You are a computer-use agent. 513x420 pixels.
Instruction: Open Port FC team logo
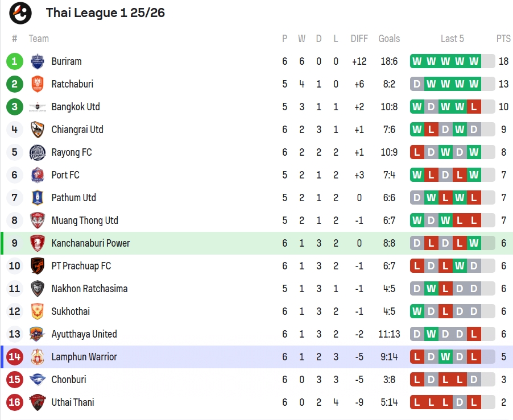38,175
